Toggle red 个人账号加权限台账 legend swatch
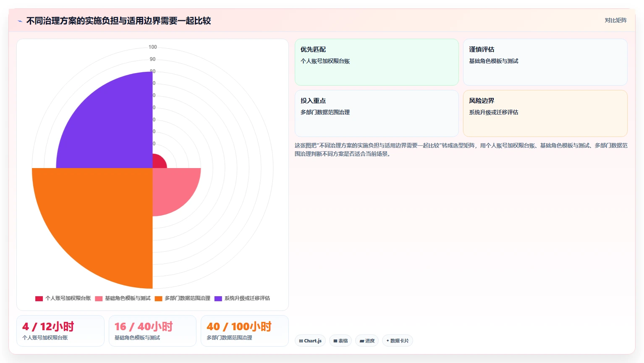The height and width of the screenshot is (363, 644). [x=39, y=298]
